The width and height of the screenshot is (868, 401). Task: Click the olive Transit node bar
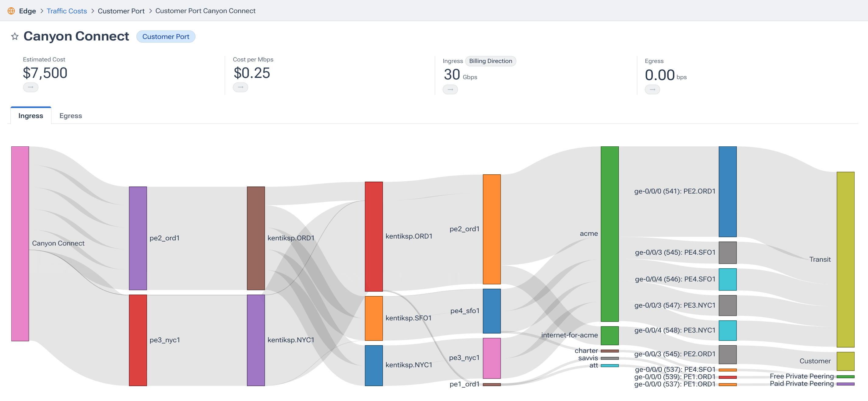(x=845, y=259)
